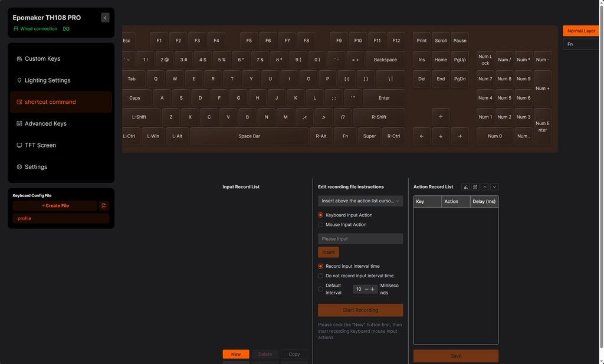Click the delete selected action icon
Viewport: 604px width, 364px height.
(475, 187)
